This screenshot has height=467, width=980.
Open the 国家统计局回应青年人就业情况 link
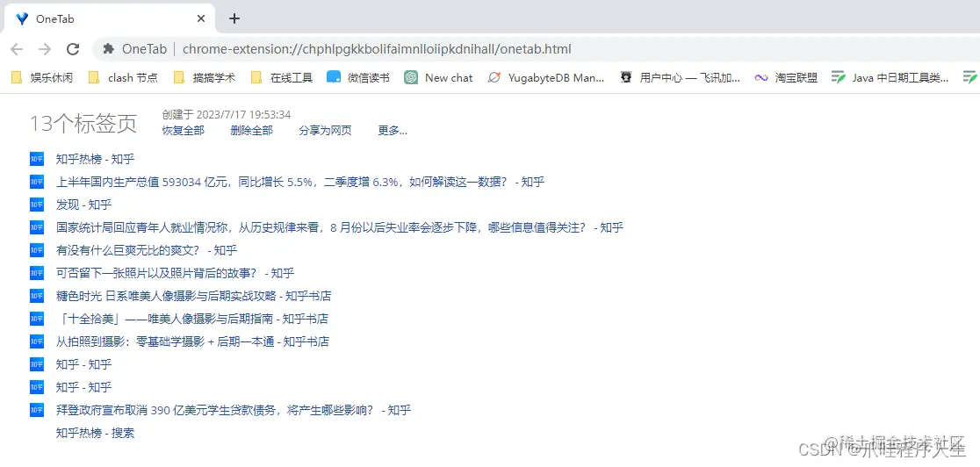click(x=339, y=227)
